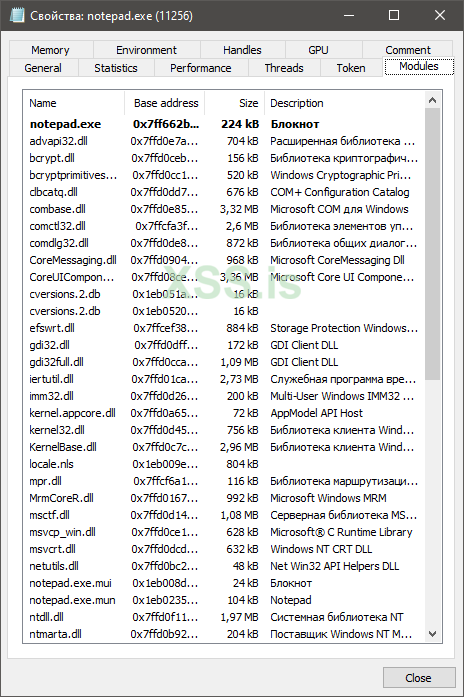Viewport: 464px width, 697px height.
Task: Select the mpr.dll row
Action: [224, 481]
